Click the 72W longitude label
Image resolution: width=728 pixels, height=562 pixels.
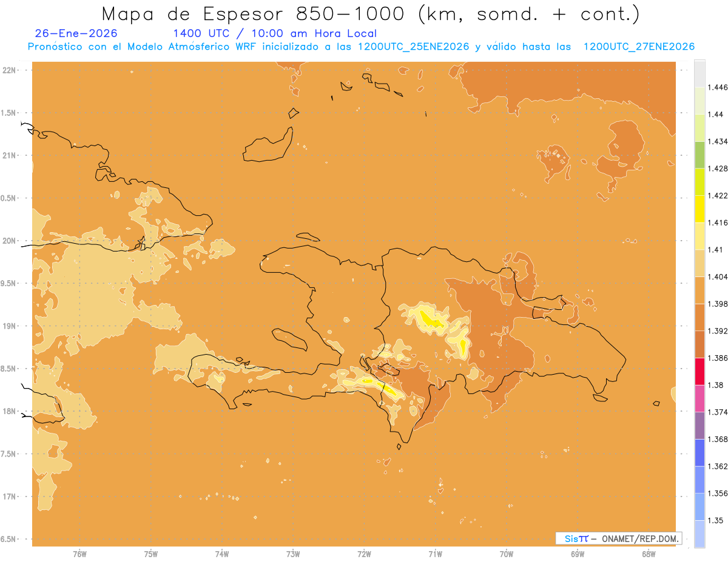364,554
